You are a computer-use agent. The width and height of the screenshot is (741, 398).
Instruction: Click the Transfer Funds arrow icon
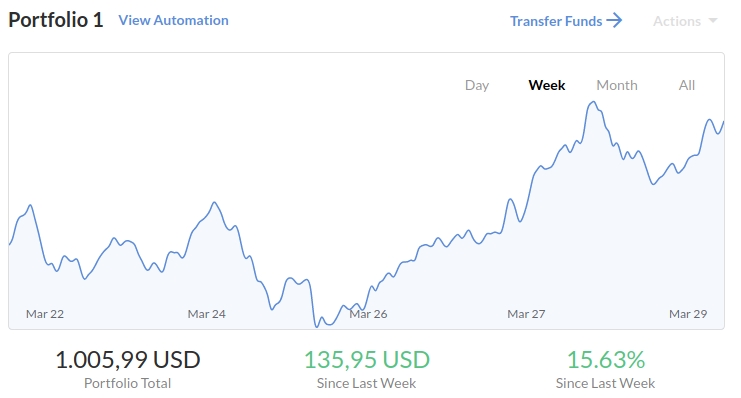click(614, 21)
